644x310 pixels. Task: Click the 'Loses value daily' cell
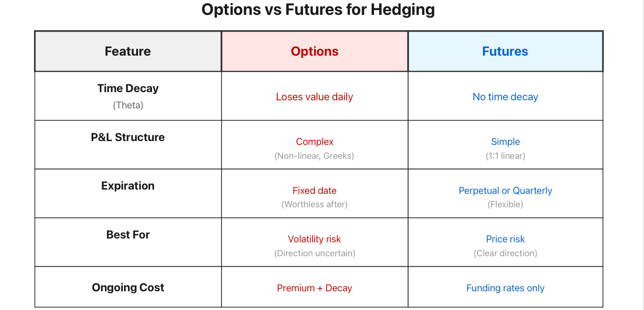(315, 97)
